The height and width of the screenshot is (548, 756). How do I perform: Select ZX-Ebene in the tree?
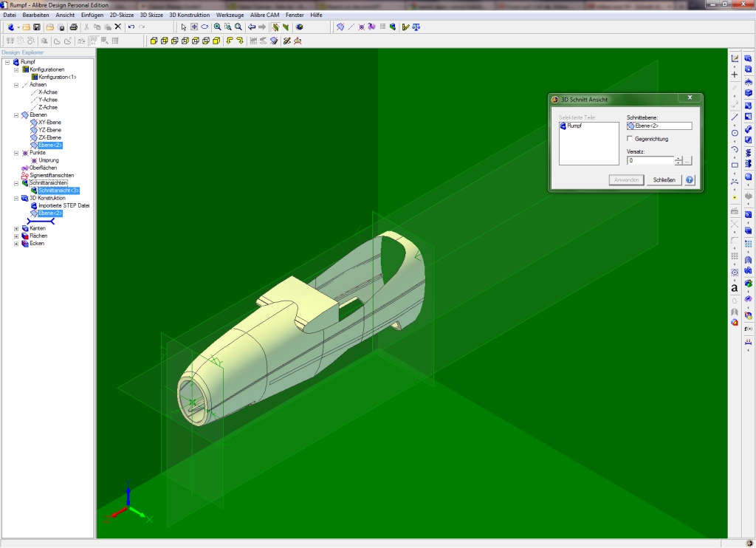click(49, 138)
